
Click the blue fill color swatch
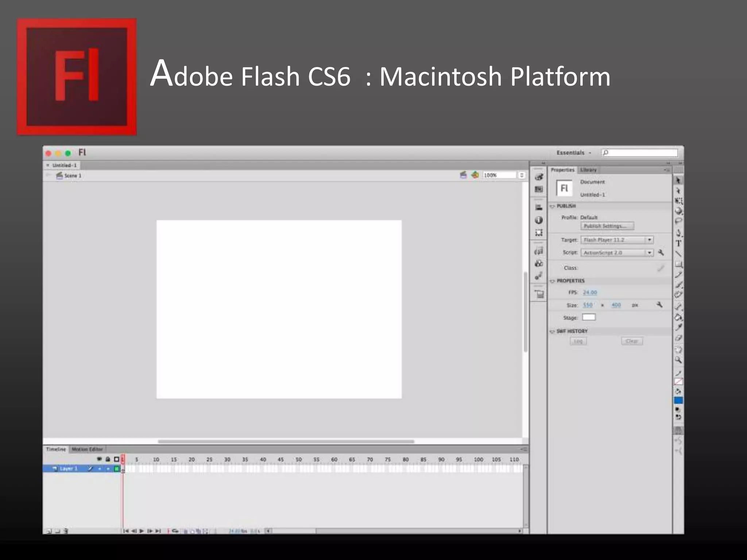[x=678, y=400]
